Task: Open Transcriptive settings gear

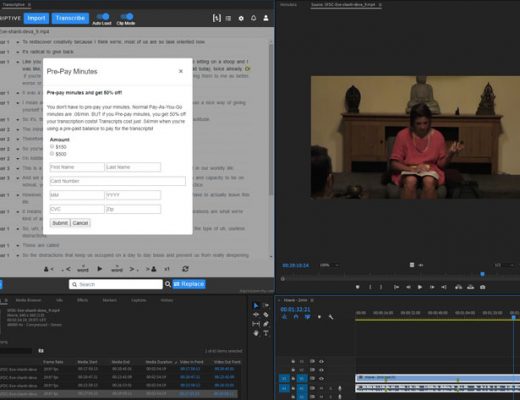Action: click(241, 18)
